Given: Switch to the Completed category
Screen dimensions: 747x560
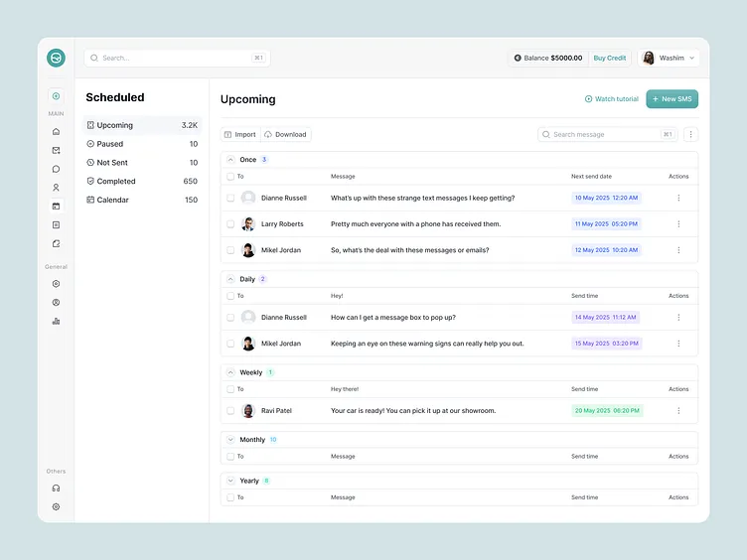Looking at the screenshot, I should click(x=115, y=182).
